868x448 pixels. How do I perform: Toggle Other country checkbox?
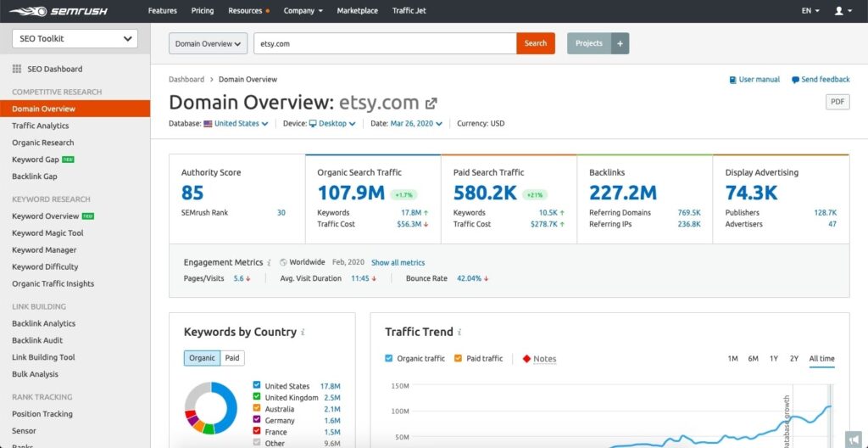click(x=256, y=442)
